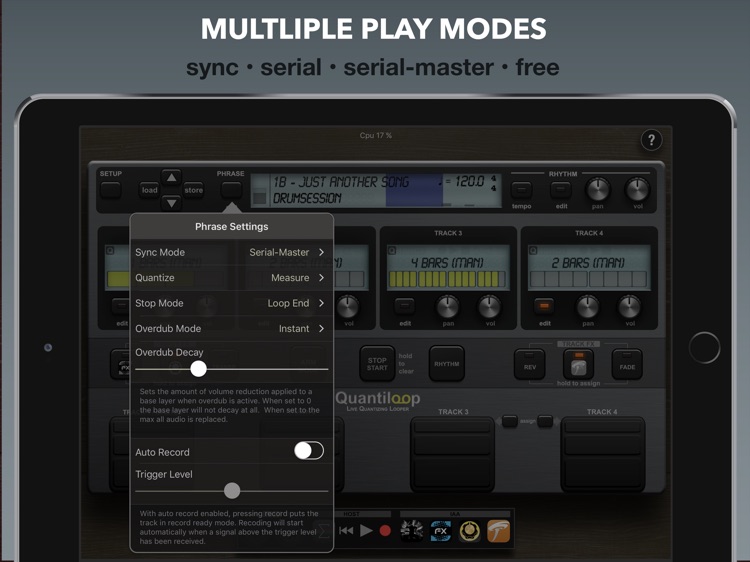This screenshot has width=750, height=562.
Task: Adjust the Track 3 vol knob
Action: (490, 307)
